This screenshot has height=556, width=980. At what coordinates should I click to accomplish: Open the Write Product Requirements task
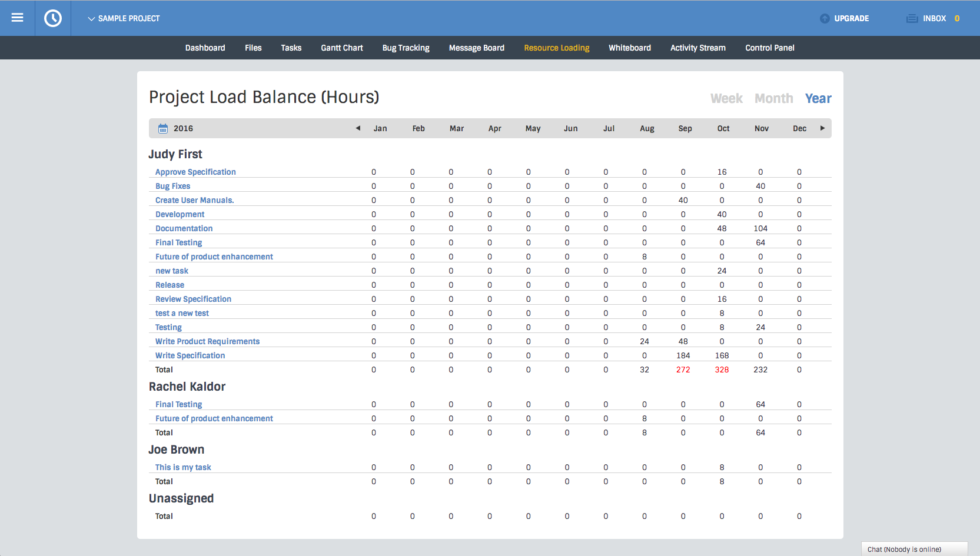coord(207,341)
